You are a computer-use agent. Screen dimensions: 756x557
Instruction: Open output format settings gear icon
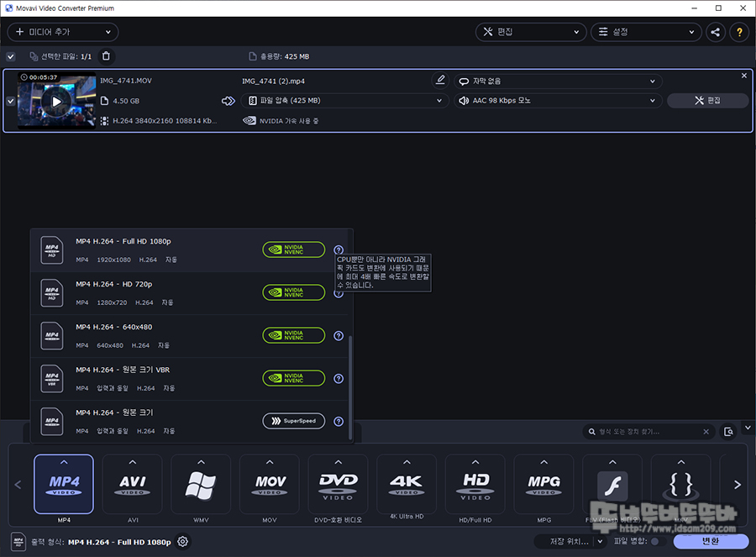(183, 542)
